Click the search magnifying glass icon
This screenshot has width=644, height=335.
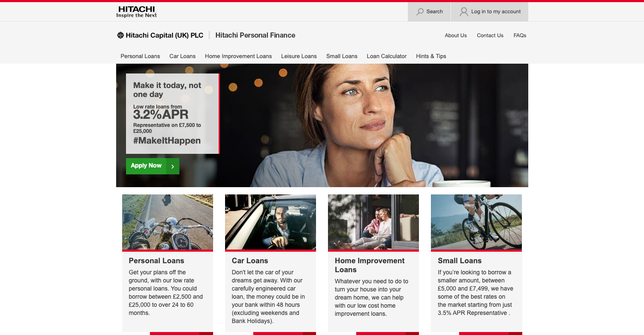point(420,12)
